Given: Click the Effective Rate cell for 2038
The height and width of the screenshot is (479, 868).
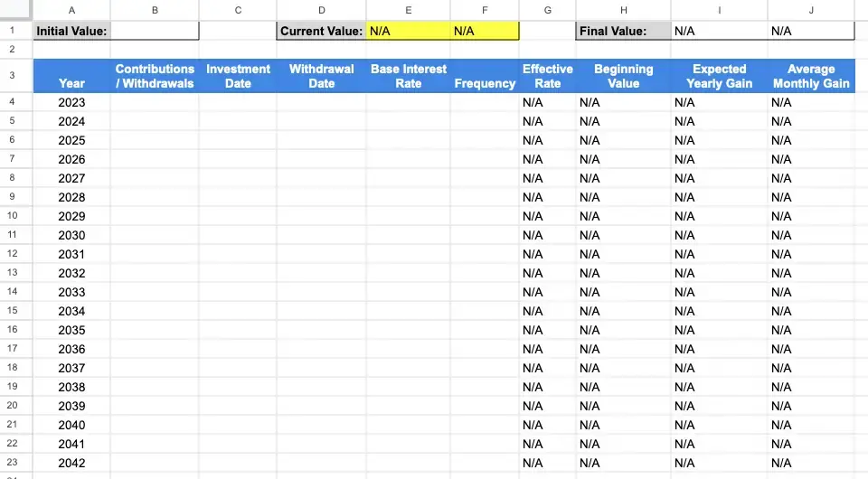Looking at the screenshot, I should [x=548, y=387].
